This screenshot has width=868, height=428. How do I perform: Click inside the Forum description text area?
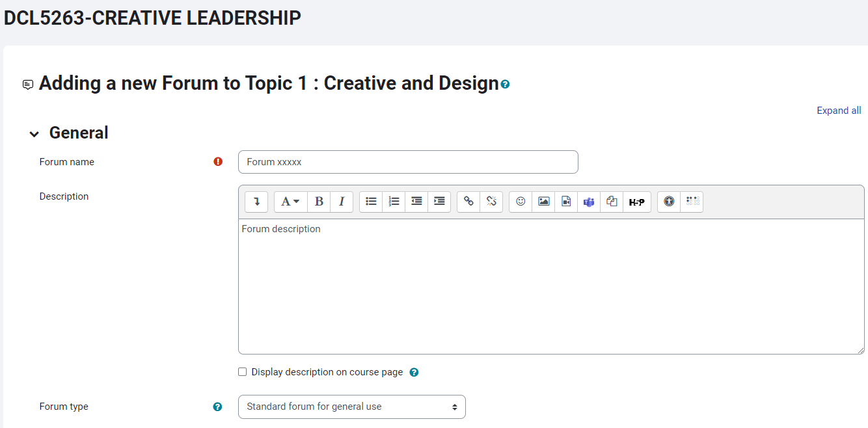click(550, 286)
